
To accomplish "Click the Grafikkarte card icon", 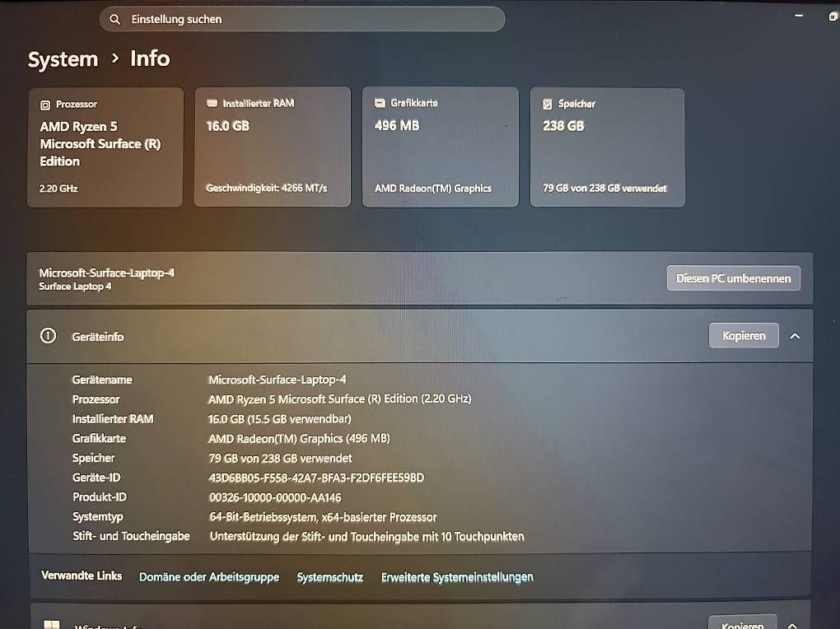I will 380,103.
